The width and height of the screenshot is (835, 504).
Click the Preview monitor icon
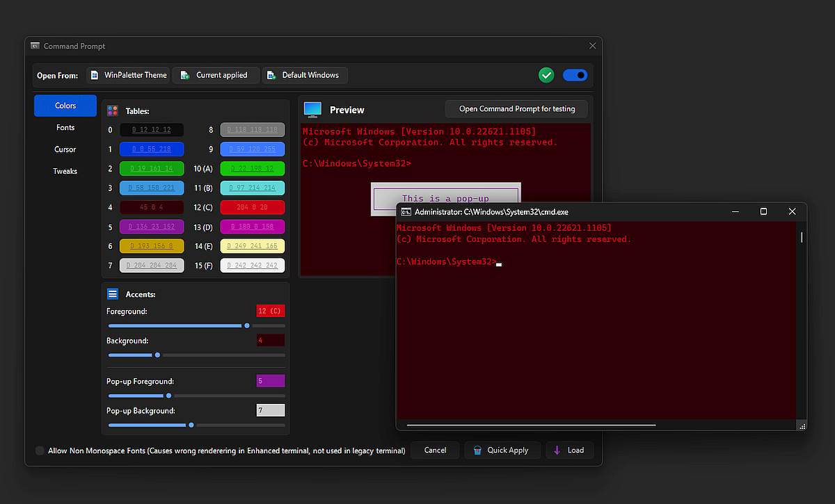click(x=313, y=109)
